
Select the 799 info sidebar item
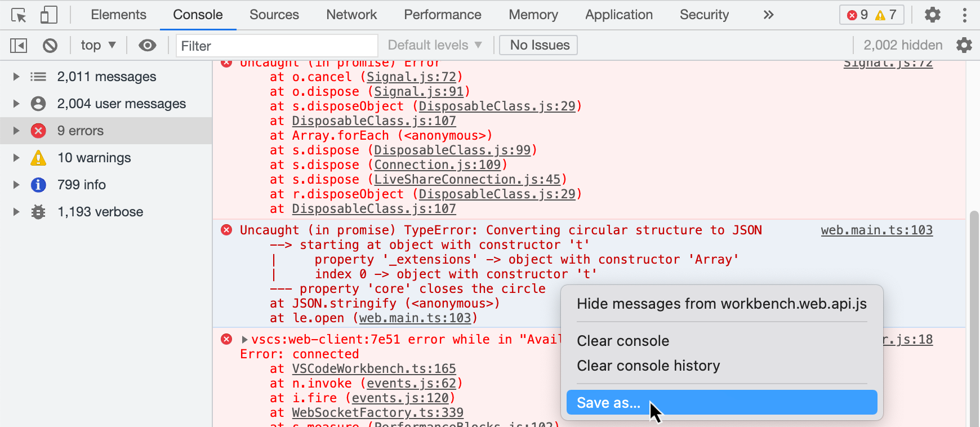point(82,185)
